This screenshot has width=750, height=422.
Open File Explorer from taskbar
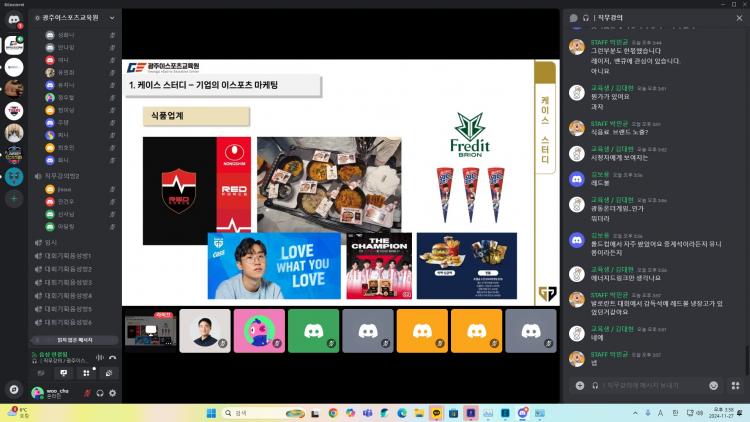tap(419, 413)
